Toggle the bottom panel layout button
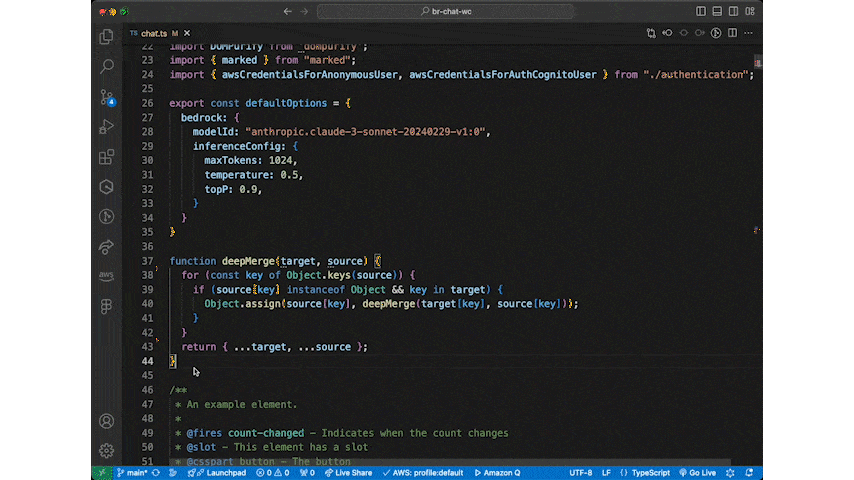This screenshot has height=480, width=854. (718, 11)
